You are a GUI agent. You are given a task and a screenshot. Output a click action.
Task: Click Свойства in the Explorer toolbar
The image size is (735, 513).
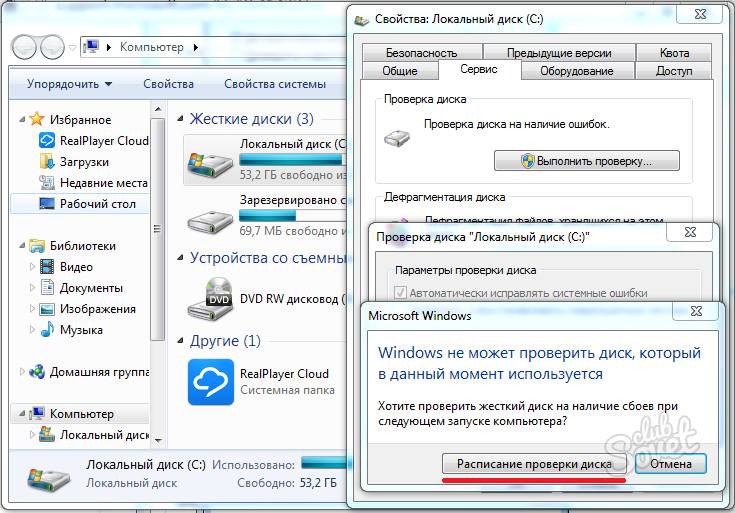pos(168,84)
